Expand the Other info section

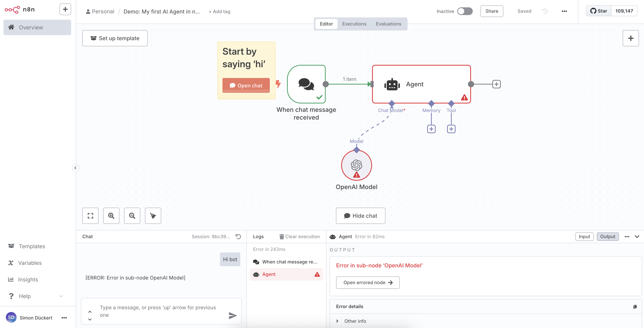click(351, 321)
